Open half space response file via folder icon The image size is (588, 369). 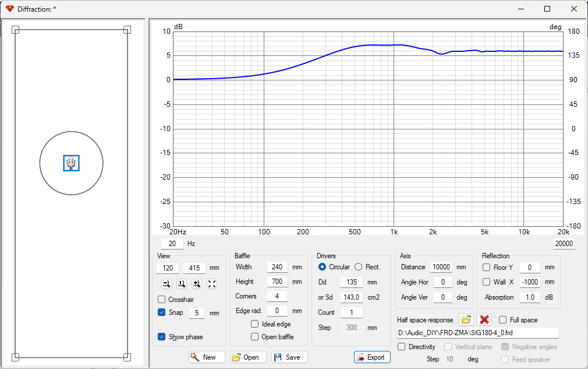[466, 320]
